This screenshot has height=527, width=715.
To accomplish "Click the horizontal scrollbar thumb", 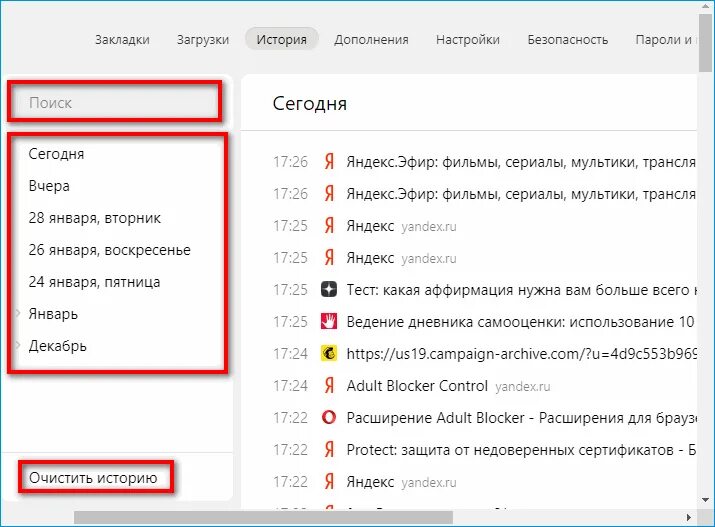I will click(x=264, y=517).
